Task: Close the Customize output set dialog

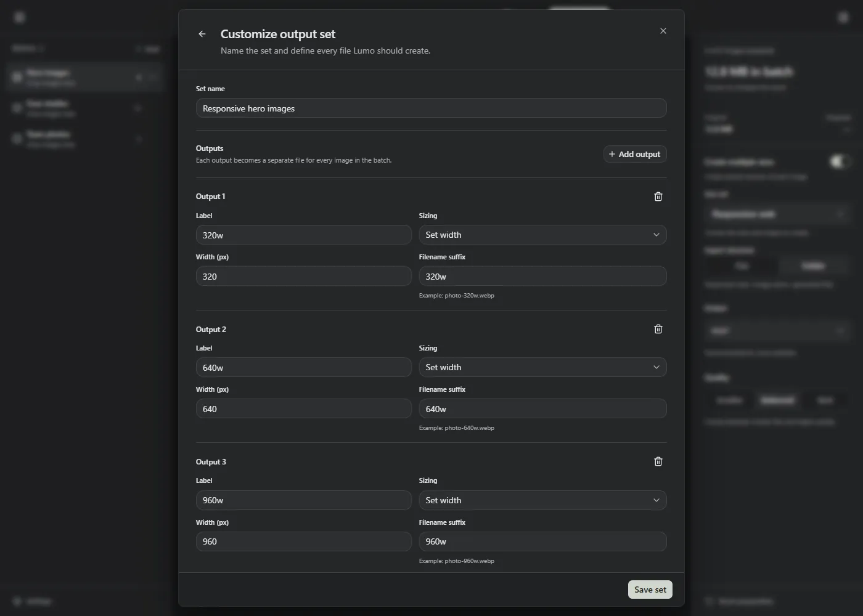Action: pos(663,31)
